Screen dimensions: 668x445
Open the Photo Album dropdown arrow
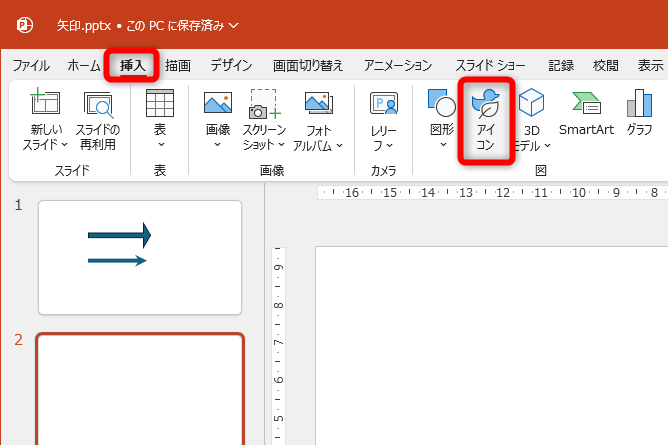pos(340,146)
